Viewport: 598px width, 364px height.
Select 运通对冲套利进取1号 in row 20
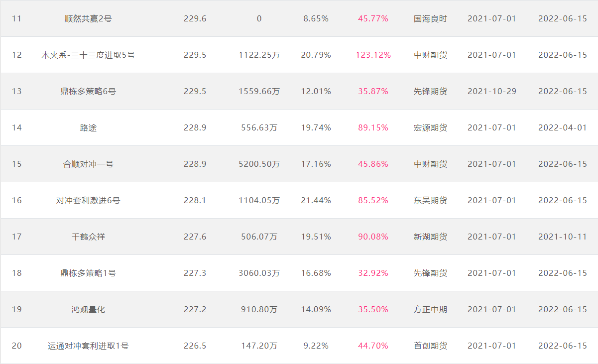tap(88, 346)
